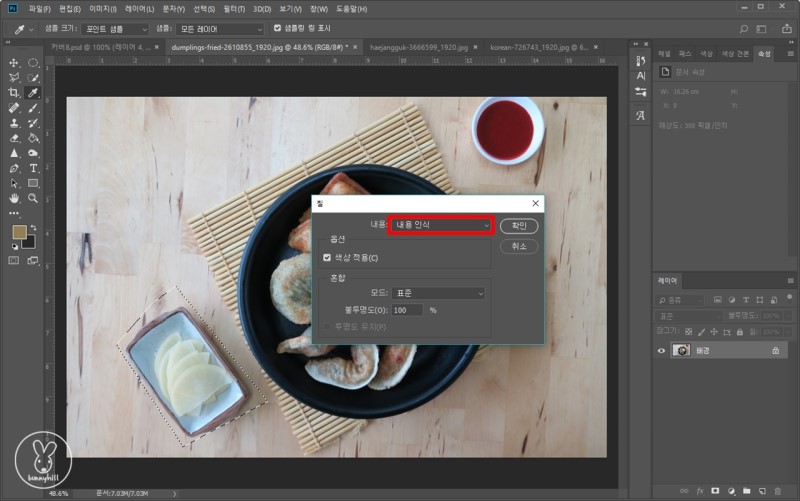Image resolution: width=800 pixels, height=501 pixels.
Task: Select the Eyedropper tool in the toolbox
Action: [33, 92]
